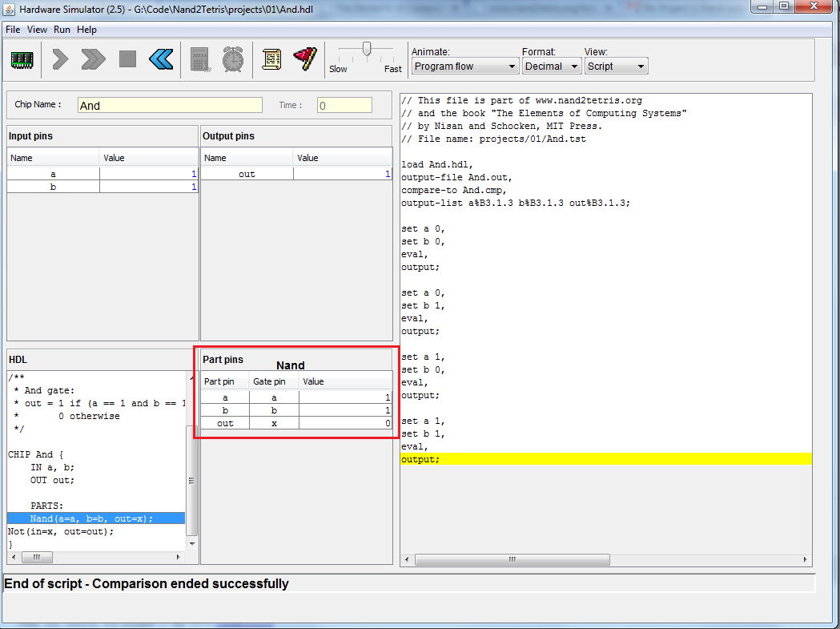Click the speed slider handle

pyautogui.click(x=367, y=50)
